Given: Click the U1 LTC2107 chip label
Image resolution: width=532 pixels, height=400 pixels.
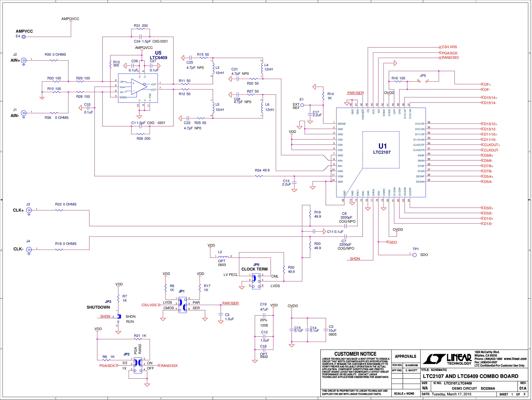Looking at the screenshot, I should click(x=382, y=149).
